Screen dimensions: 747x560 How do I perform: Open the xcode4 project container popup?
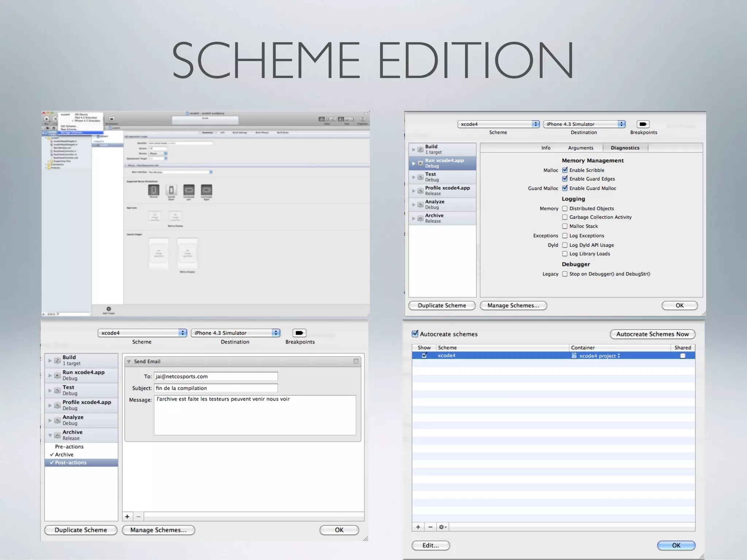[x=599, y=356]
